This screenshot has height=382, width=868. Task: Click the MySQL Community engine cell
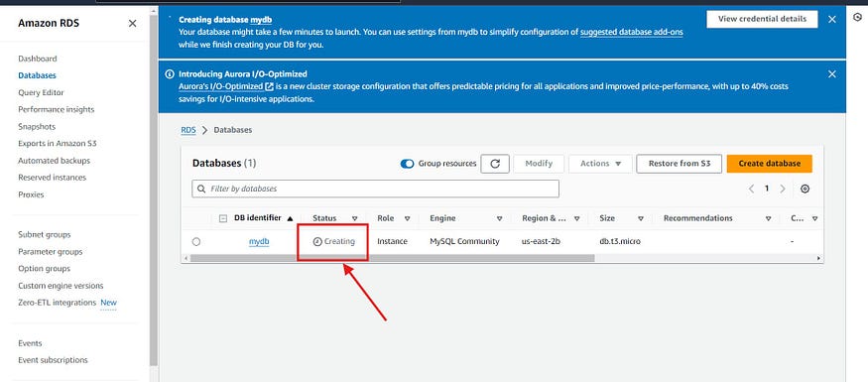[464, 241]
